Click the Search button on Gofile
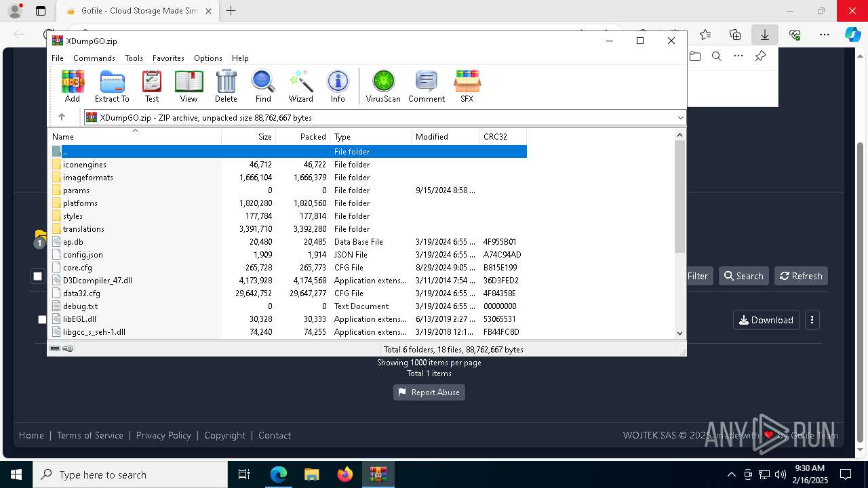This screenshot has height=488, width=868. coord(743,276)
